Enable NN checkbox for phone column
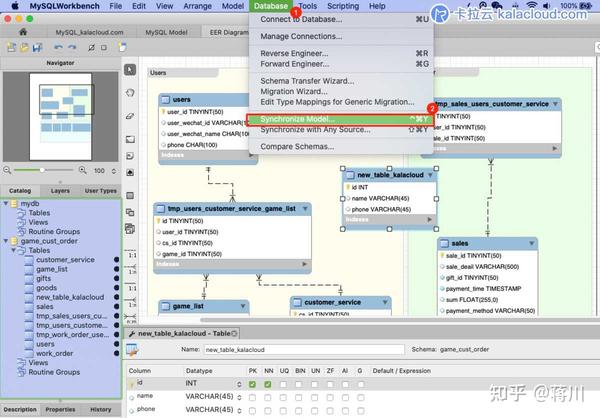The width and height of the screenshot is (600, 418). tap(268, 411)
